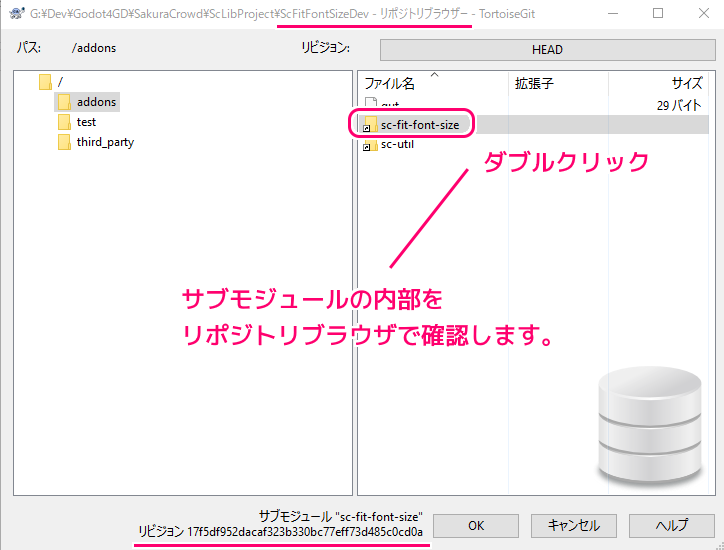
Task: Click the TortoiseGit icon in the title bar
Action: pos(15,14)
